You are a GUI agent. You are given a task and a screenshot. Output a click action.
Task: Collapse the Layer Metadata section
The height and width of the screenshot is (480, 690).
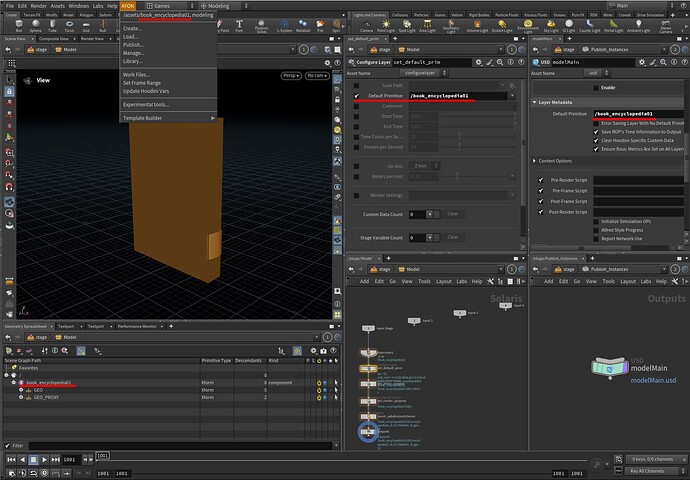point(535,102)
